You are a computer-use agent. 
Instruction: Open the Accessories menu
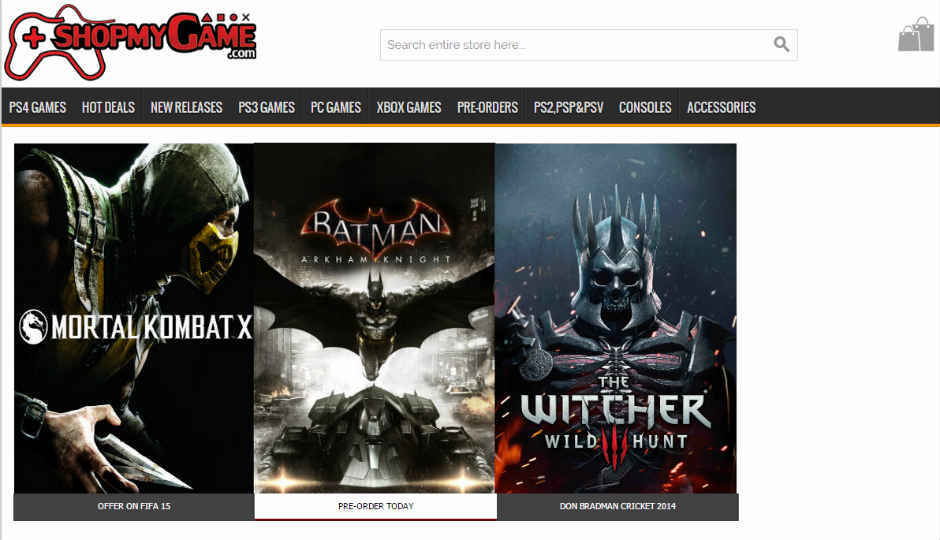(x=721, y=107)
